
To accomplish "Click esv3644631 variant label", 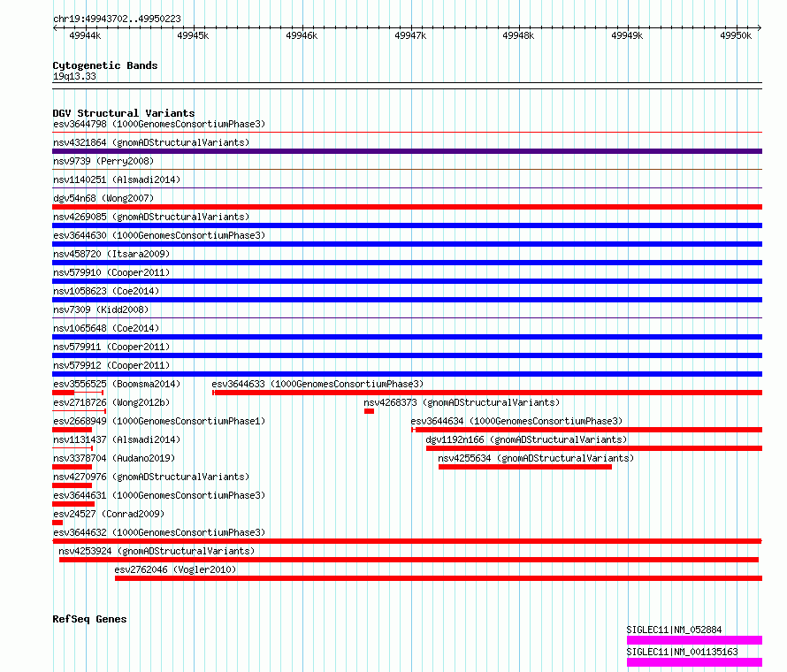I will pyautogui.click(x=159, y=495).
